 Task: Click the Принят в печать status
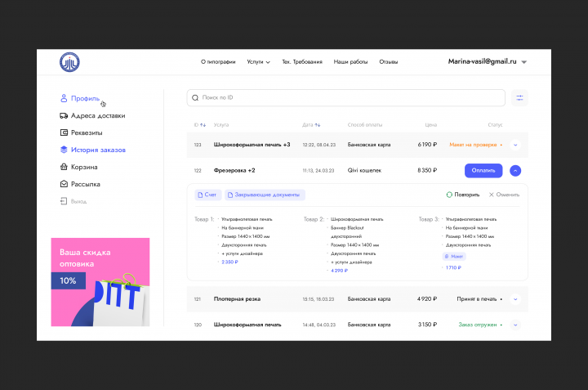[x=476, y=299]
